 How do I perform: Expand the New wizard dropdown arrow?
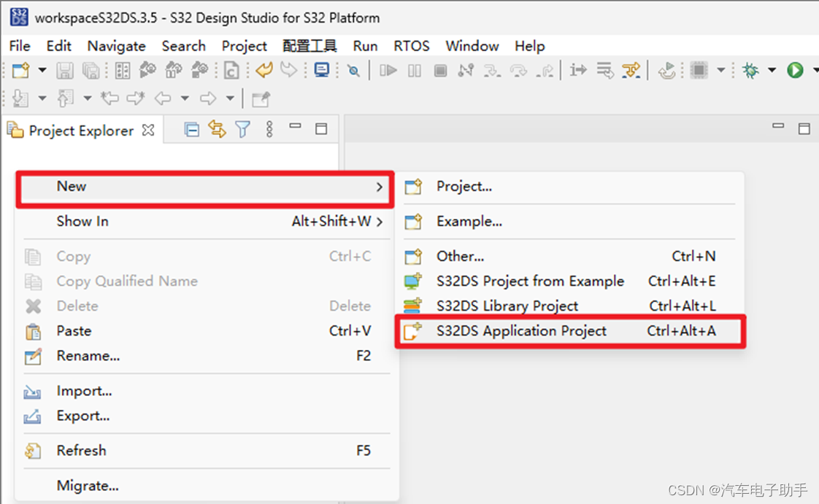click(x=42, y=70)
